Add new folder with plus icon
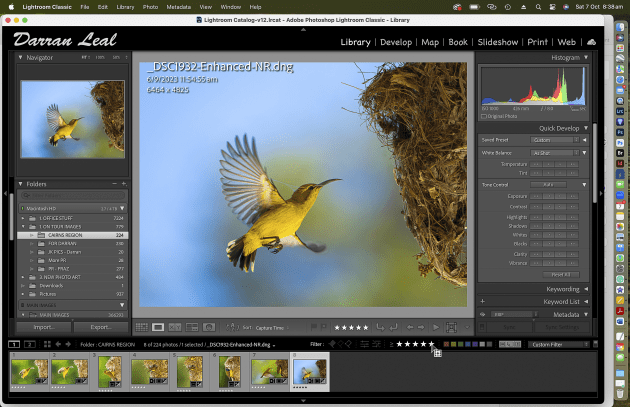The height and width of the screenshot is (407, 630). click(124, 184)
